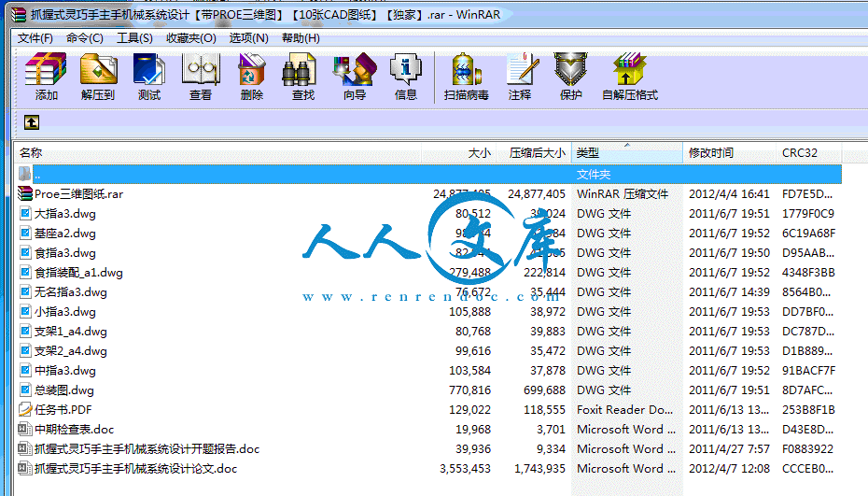Open the 收藏夹(O) menu
Viewport: 868px width, 496px height.
click(191, 37)
